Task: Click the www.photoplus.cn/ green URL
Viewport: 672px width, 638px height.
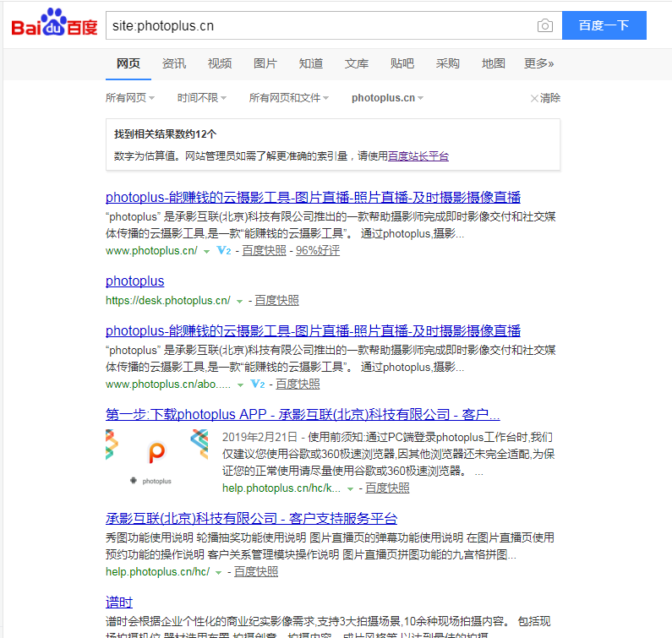Action: point(151,251)
